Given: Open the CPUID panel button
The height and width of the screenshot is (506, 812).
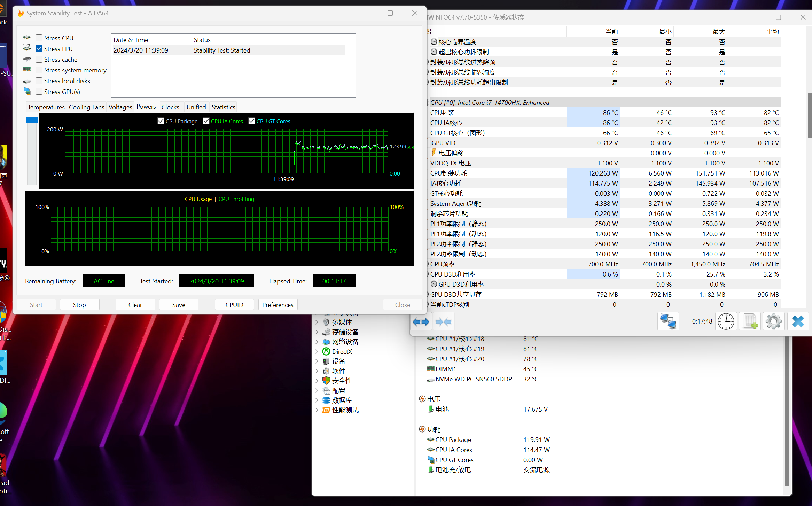Looking at the screenshot, I should tap(234, 305).
